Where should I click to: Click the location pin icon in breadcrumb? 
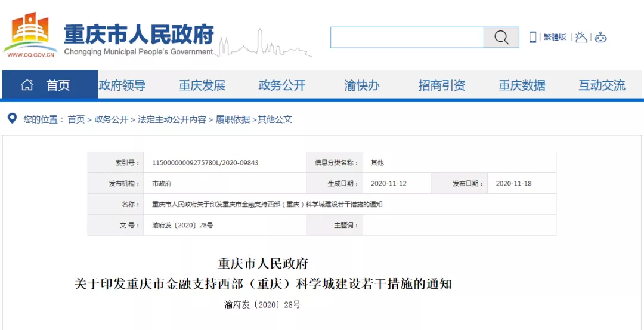(x=12, y=119)
